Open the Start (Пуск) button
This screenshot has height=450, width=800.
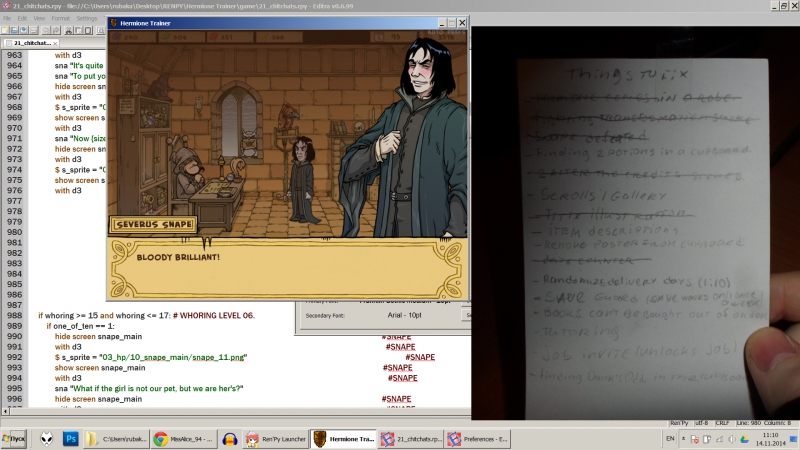coord(14,439)
